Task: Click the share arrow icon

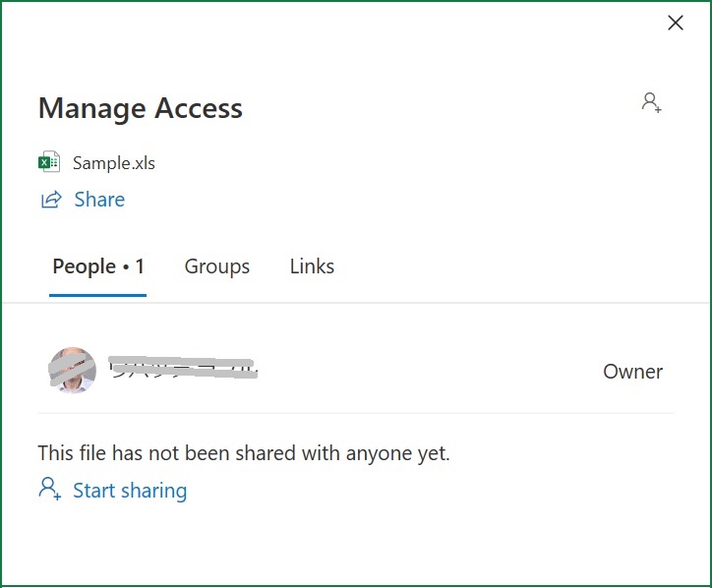Action: [x=51, y=200]
